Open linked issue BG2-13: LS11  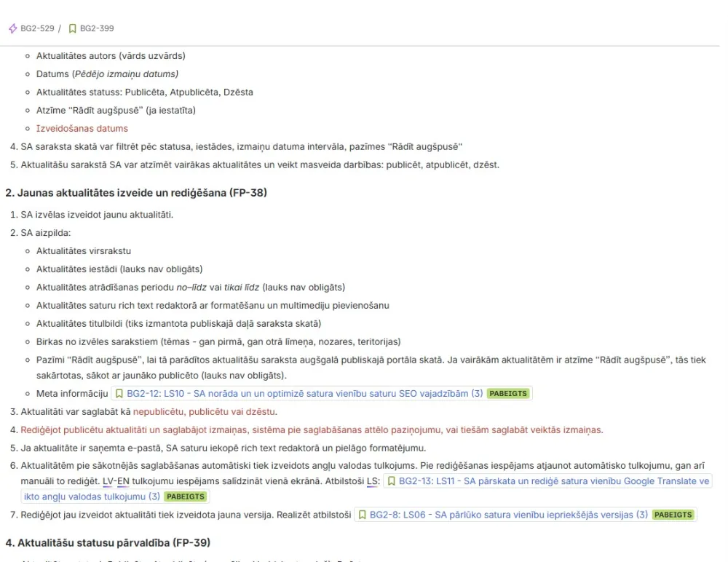(x=546, y=481)
